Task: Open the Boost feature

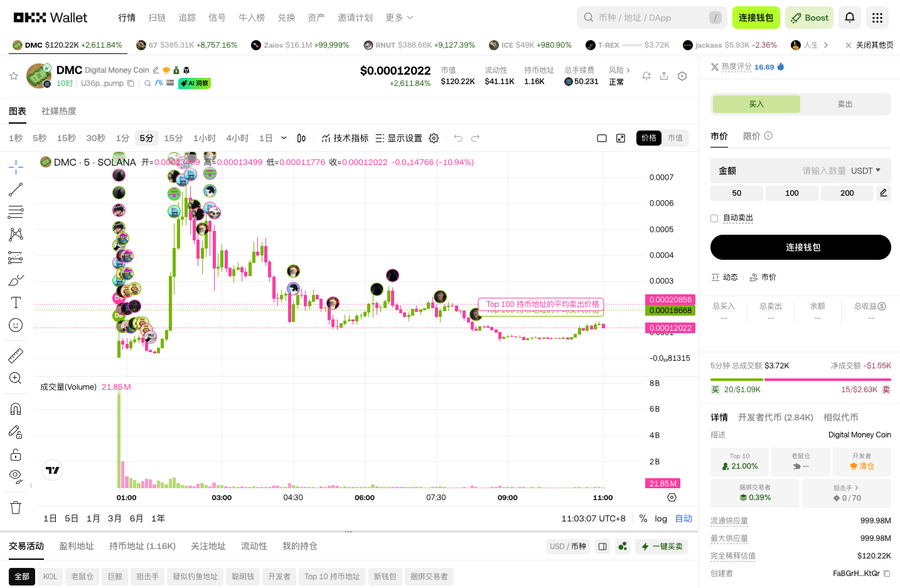Action: pyautogui.click(x=809, y=18)
